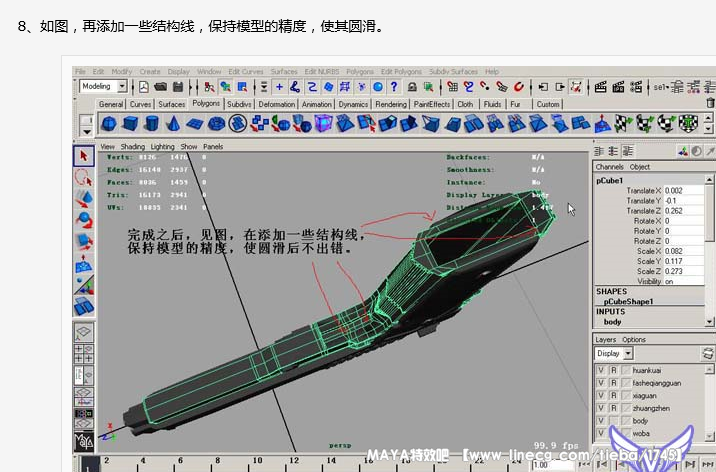The width and height of the screenshot is (716, 472).
Task: Select the Move tool in toolbox
Action: [x=84, y=199]
